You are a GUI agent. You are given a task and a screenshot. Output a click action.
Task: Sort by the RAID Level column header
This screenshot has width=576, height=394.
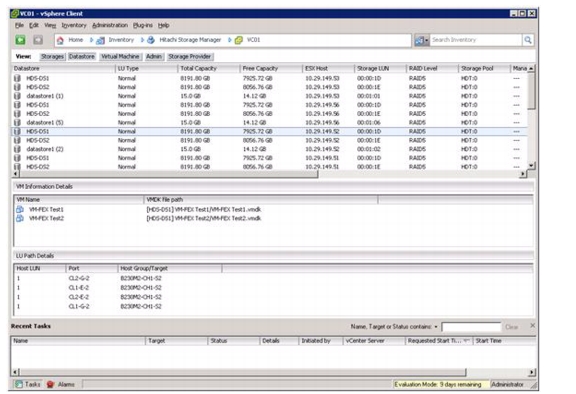click(432, 68)
